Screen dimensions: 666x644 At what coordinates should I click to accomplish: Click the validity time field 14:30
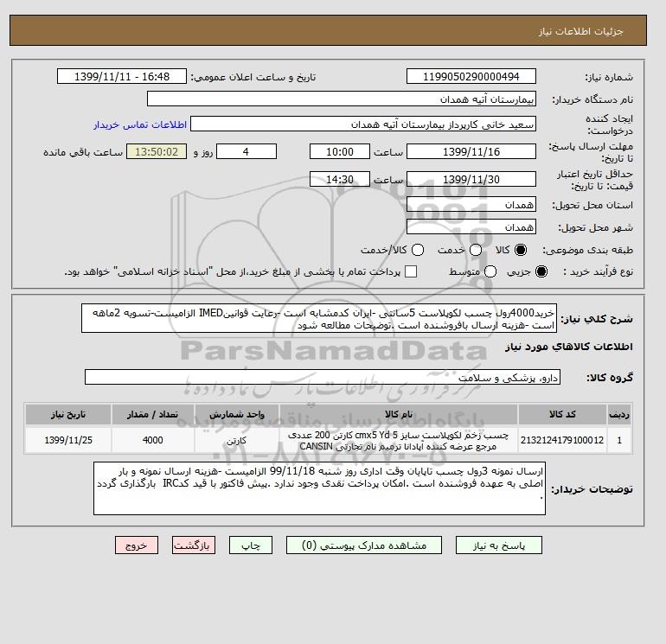[x=340, y=179]
